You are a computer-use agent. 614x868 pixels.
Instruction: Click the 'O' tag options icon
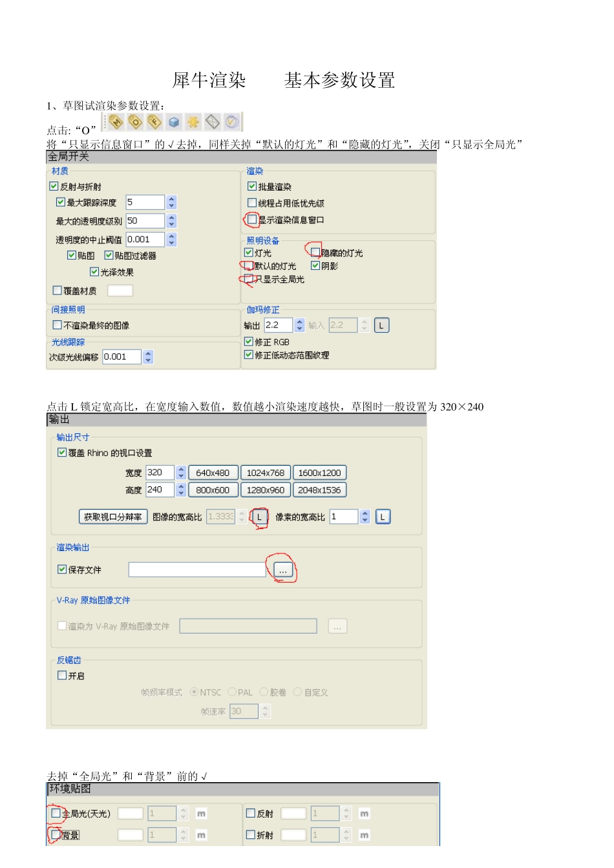(135, 121)
